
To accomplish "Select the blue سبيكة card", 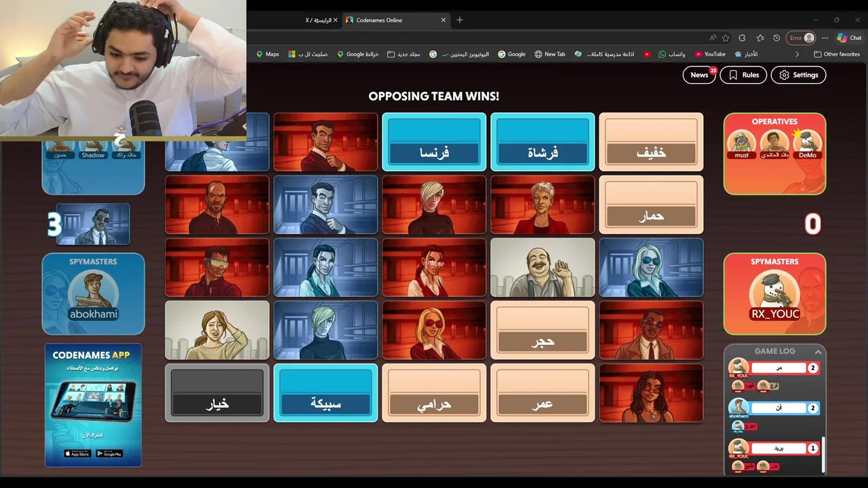I will click(325, 393).
